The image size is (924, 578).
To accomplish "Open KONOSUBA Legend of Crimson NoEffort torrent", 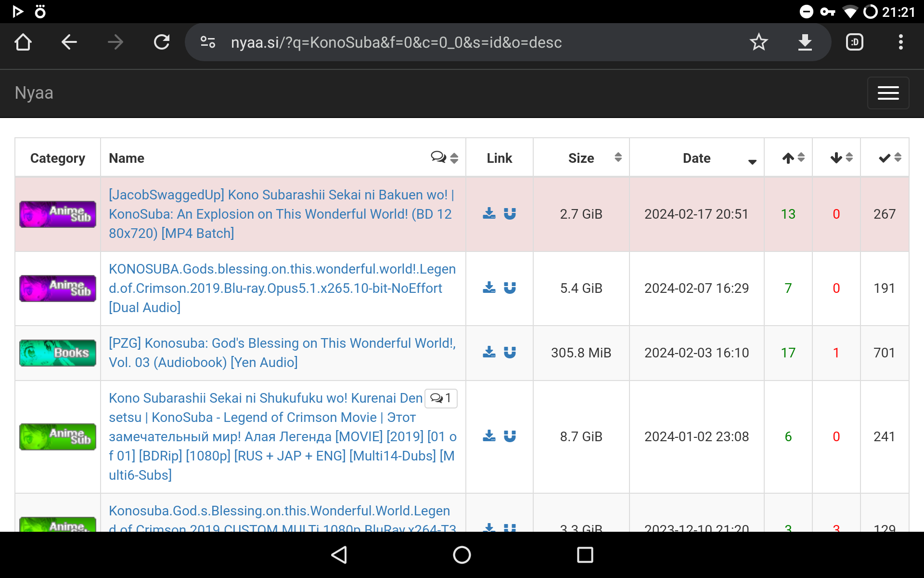I will click(x=282, y=288).
